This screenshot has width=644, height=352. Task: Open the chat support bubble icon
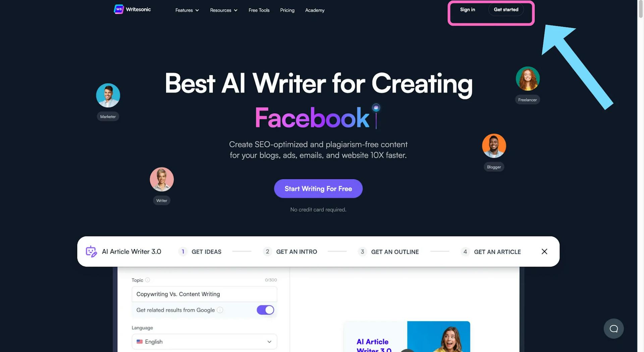[613, 328]
